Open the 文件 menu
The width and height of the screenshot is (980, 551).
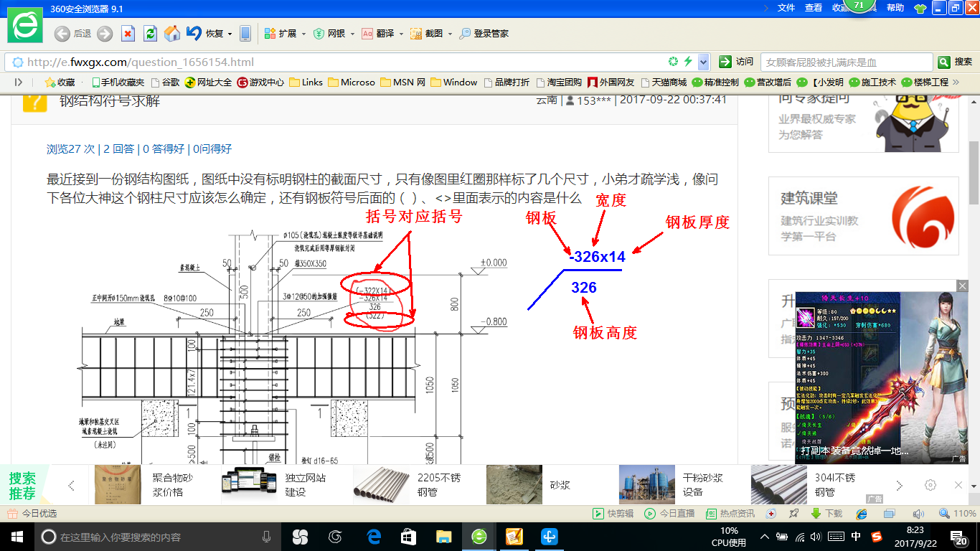click(x=786, y=8)
